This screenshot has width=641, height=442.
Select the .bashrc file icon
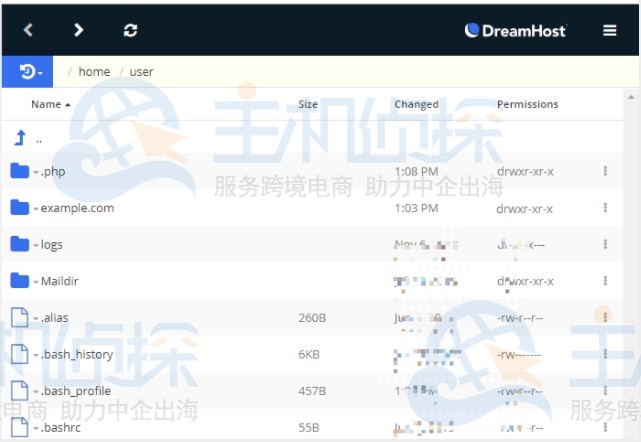point(20,427)
